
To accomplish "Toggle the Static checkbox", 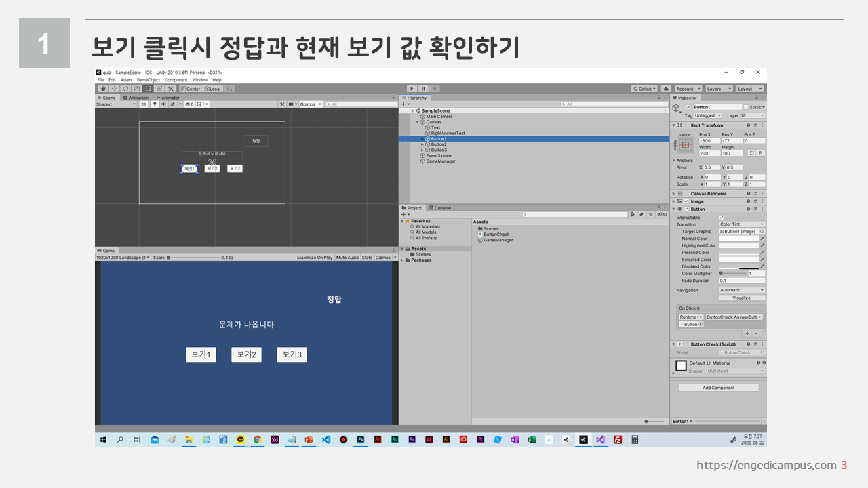I will [746, 107].
